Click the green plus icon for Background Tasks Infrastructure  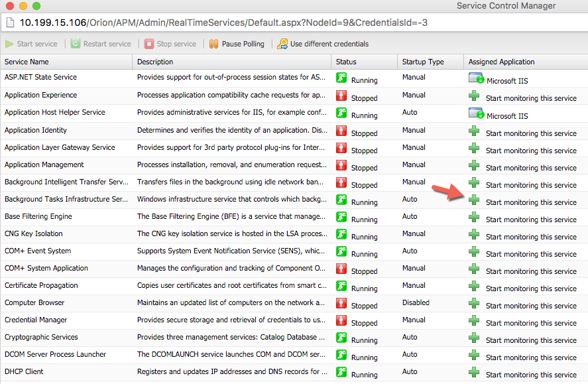coord(474,200)
